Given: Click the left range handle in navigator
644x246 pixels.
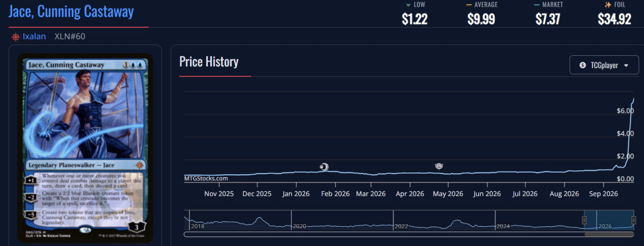Looking at the screenshot, I should point(584,221).
